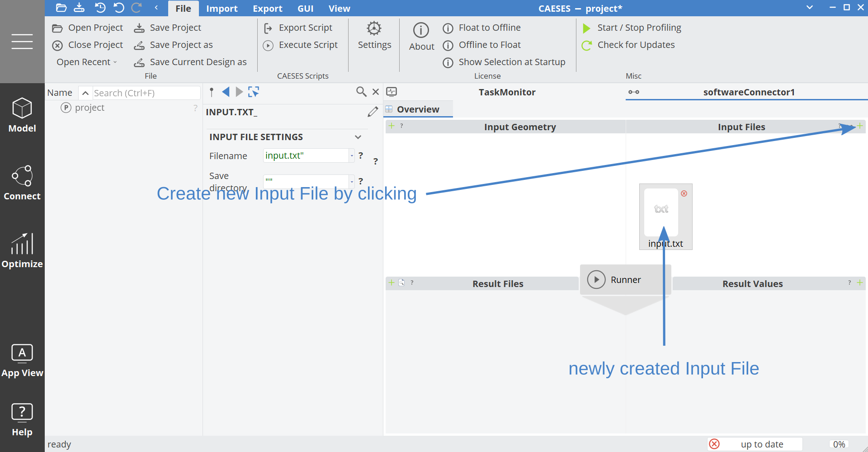The image size is (868, 452).
Task: Switch to the Export ribbon tab
Action: (x=267, y=9)
